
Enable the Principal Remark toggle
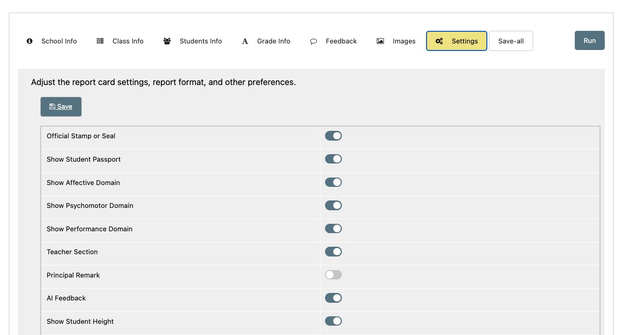pos(333,275)
